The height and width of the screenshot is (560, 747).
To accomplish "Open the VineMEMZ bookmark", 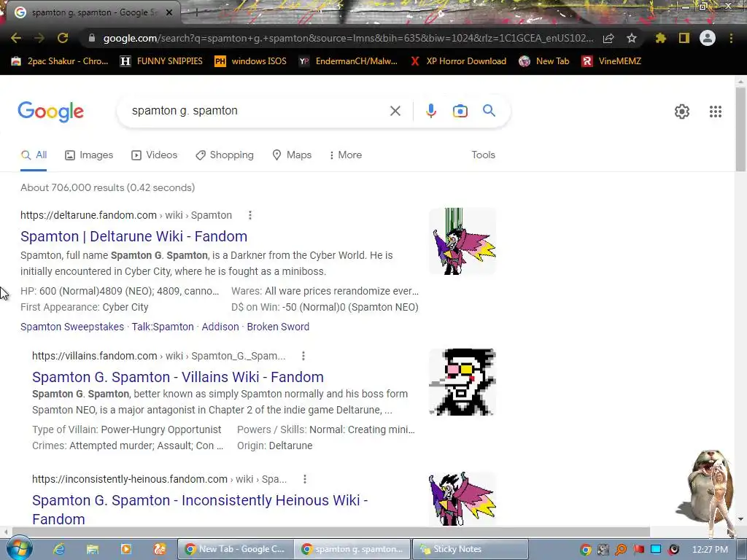I will click(x=611, y=61).
